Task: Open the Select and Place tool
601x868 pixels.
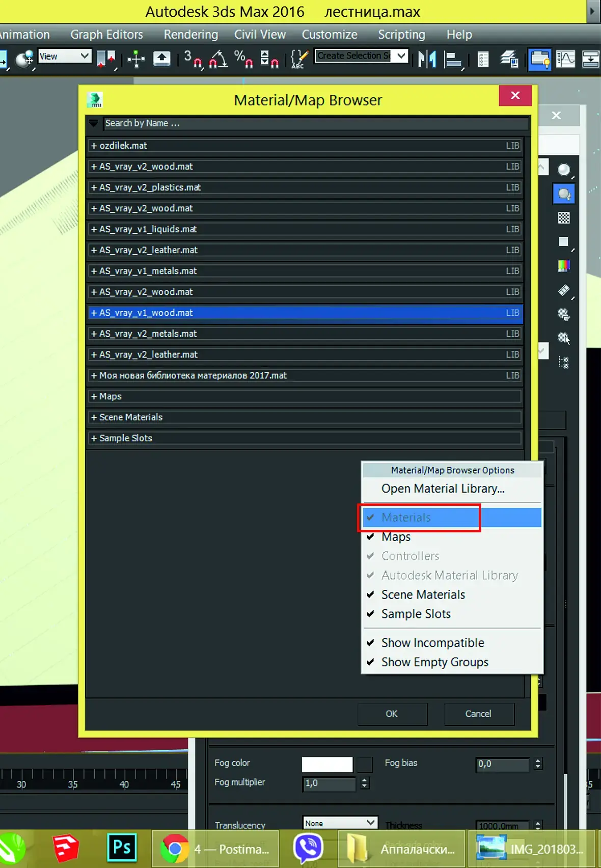Action: pos(24,59)
